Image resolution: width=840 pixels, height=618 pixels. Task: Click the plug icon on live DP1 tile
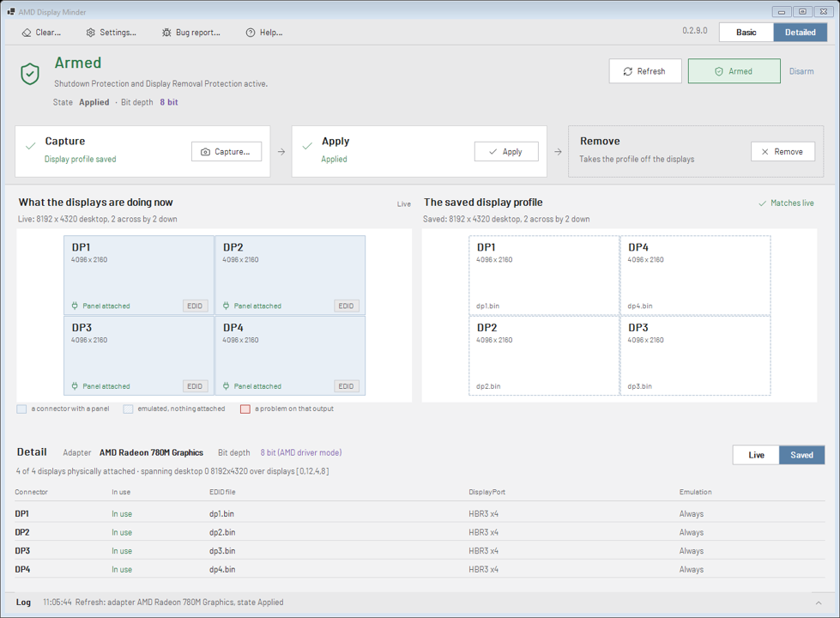coord(75,306)
